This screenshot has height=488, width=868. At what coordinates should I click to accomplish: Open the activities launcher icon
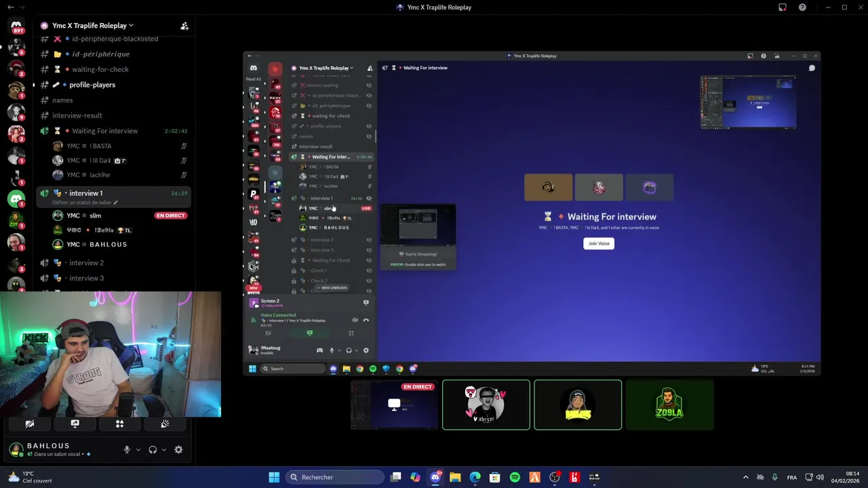[119, 424]
